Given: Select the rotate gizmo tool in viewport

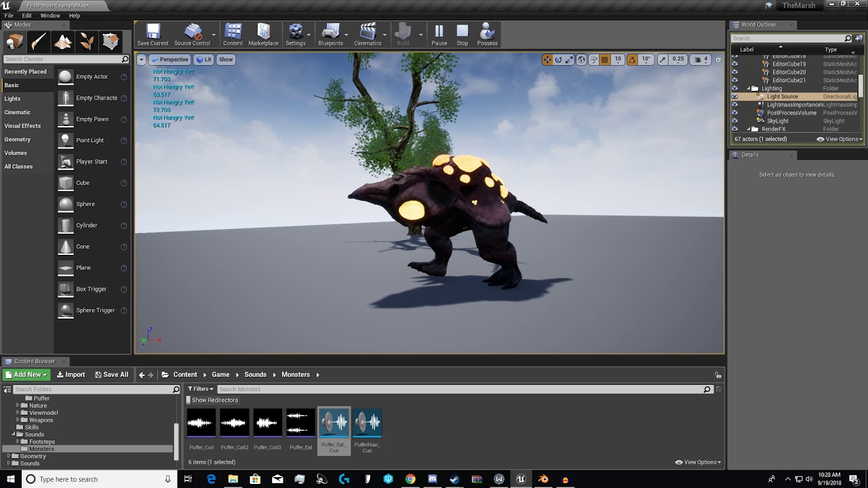Looking at the screenshot, I should click(x=558, y=60).
